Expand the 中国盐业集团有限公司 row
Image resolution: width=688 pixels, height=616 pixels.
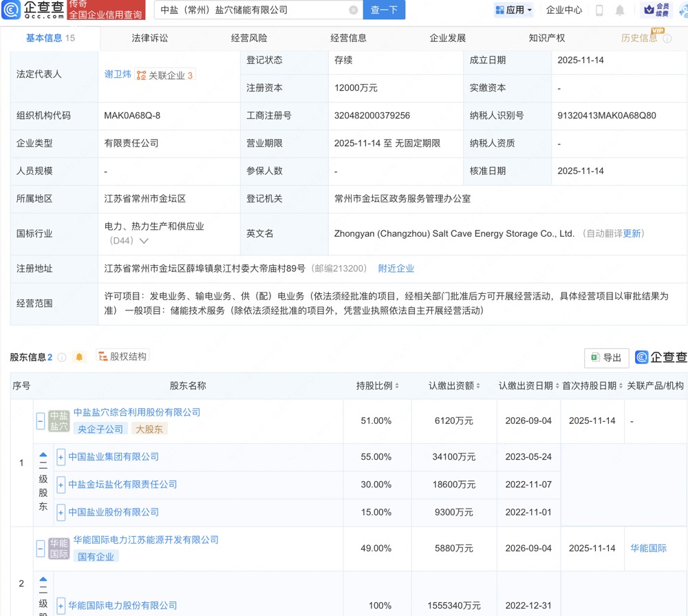click(61, 457)
